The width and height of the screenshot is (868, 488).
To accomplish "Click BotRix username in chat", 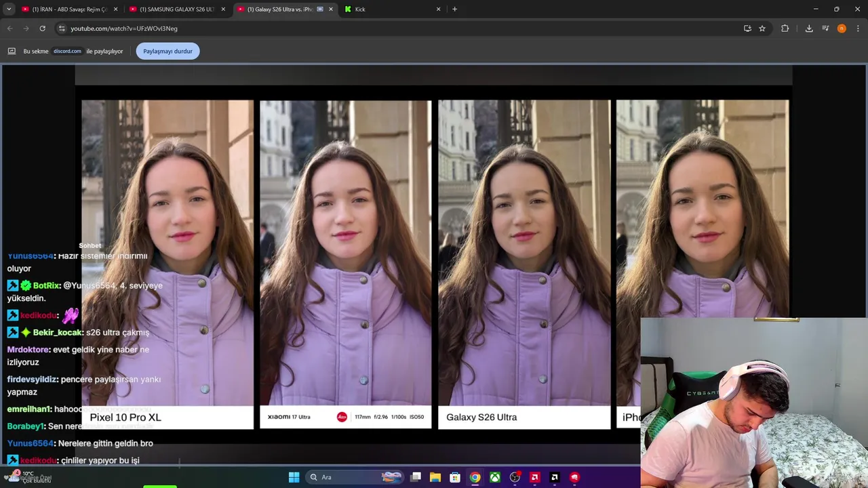I will [x=47, y=285].
